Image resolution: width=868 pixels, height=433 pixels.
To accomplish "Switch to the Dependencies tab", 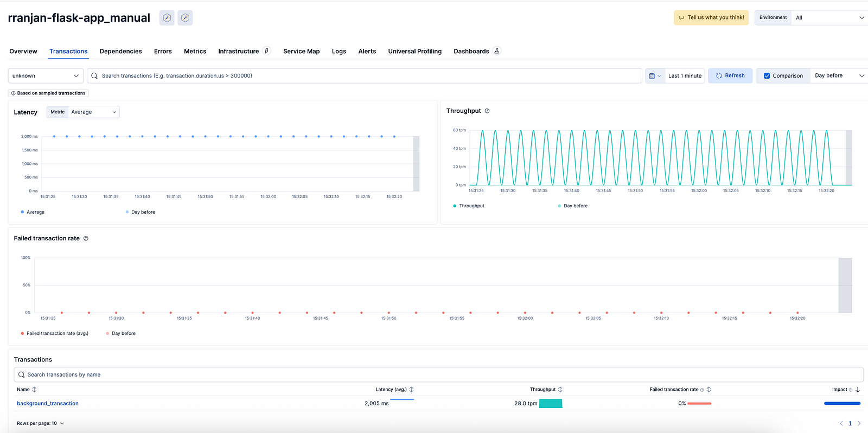I will tap(120, 52).
